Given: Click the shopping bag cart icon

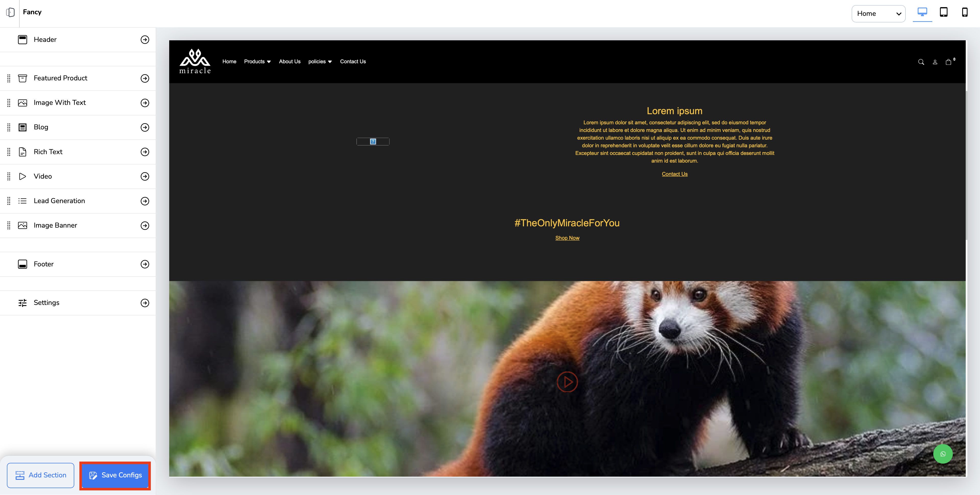Looking at the screenshot, I should pos(948,62).
